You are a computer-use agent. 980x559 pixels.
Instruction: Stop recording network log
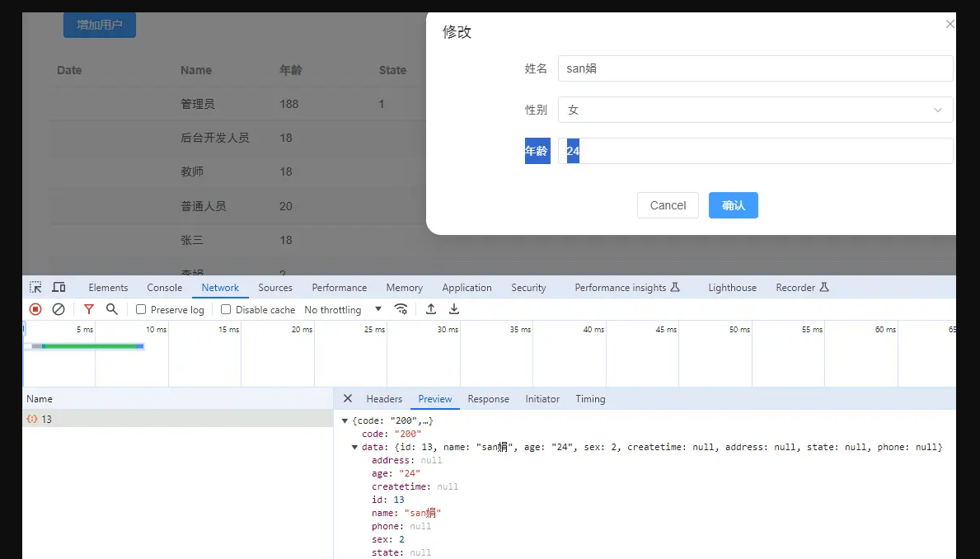coord(35,309)
